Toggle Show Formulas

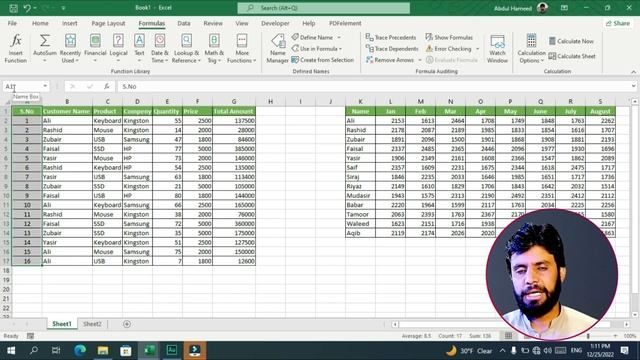[x=449, y=37]
